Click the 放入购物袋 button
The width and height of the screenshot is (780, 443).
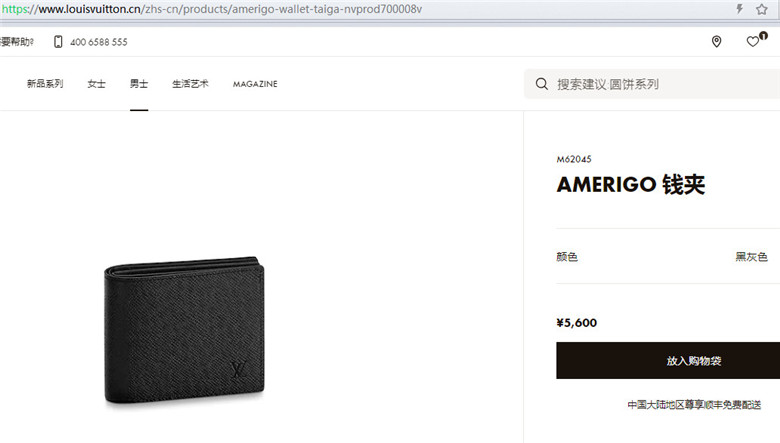coord(668,360)
